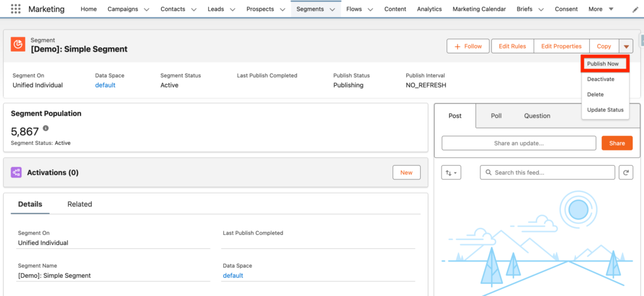Open the App Launcher grid icon

[x=16, y=9]
